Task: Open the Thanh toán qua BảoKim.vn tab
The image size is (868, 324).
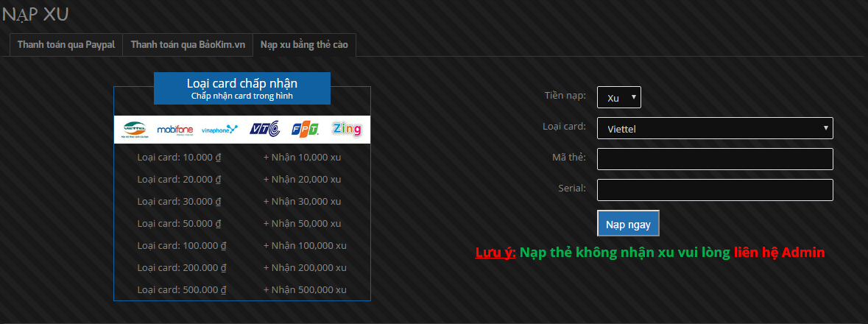Action: 188,45
